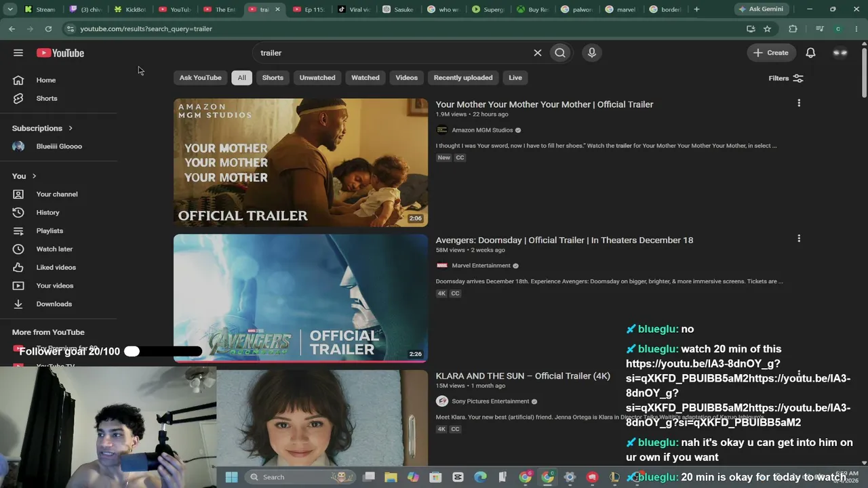Visit the Sony Pictures Entertainment channel
This screenshot has height=488, width=868.
[x=490, y=401]
